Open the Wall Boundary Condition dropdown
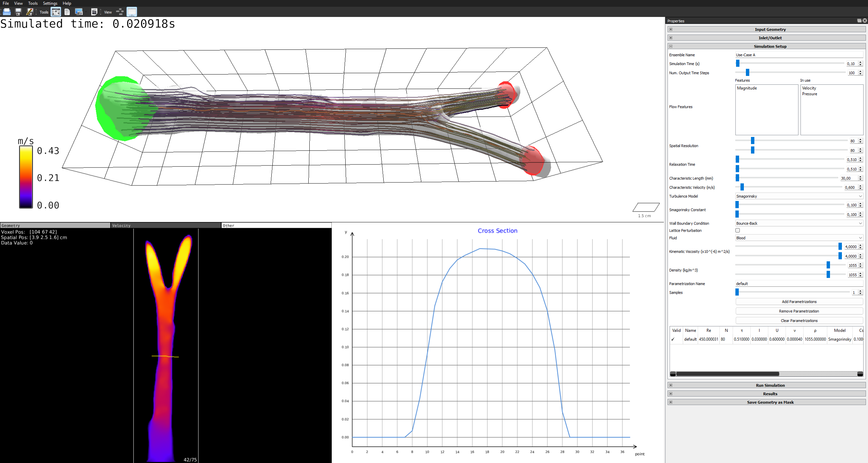Image resolution: width=868 pixels, height=463 pixels. pyautogui.click(x=798, y=223)
